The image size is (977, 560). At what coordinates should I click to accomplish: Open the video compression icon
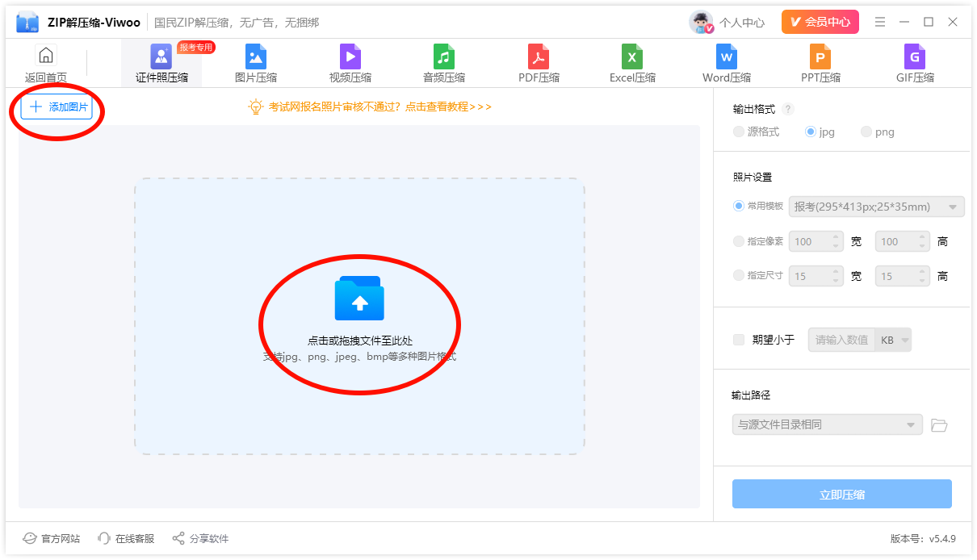tap(350, 56)
